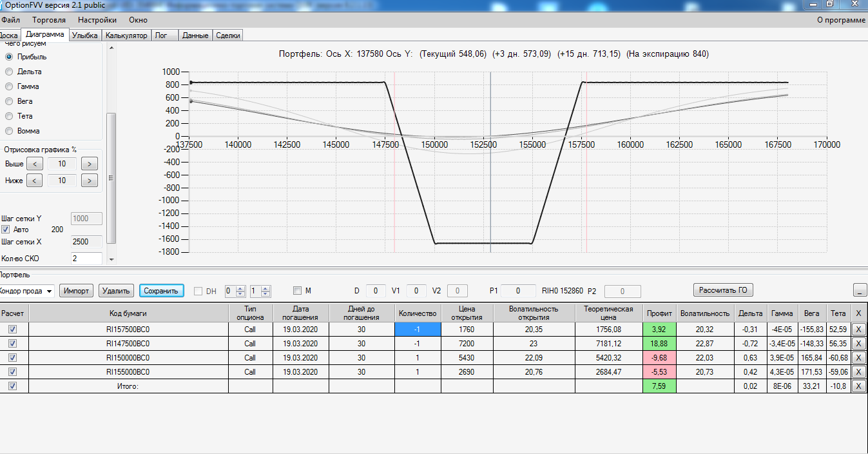Screen dimensions: 868x454
Task: Uncheck Расчет for row RI157500BC0
Action: click(13, 329)
